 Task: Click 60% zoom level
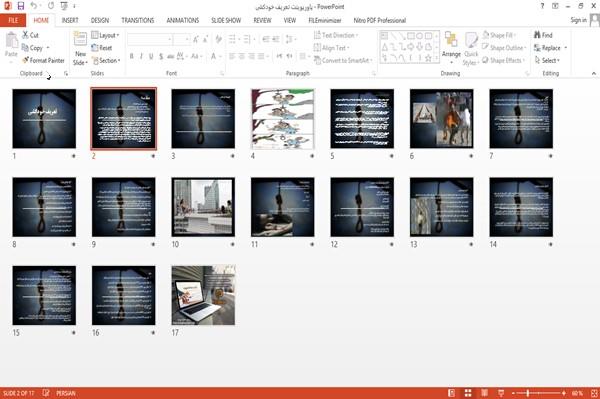tap(577, 393)
